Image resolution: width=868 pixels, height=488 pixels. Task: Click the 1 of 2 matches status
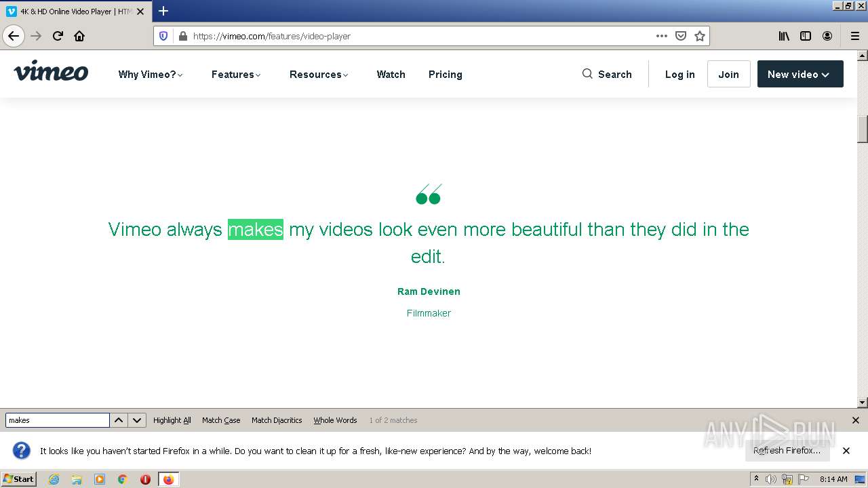point(393,420)
